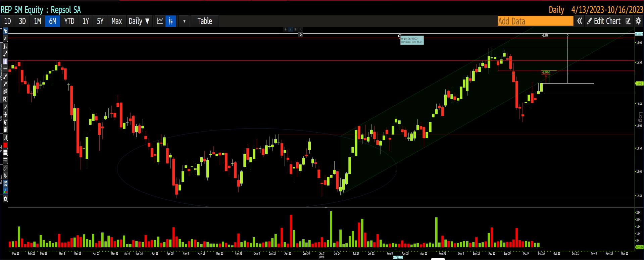
Task: Click the +2.07% measurement label
Action: (x=546, y=72)
